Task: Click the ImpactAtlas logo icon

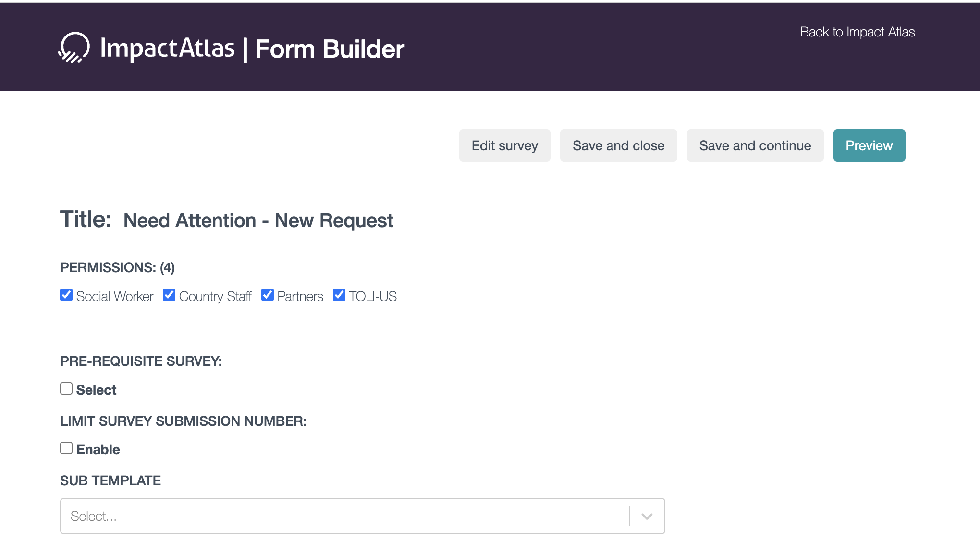Action: [74, 48]
